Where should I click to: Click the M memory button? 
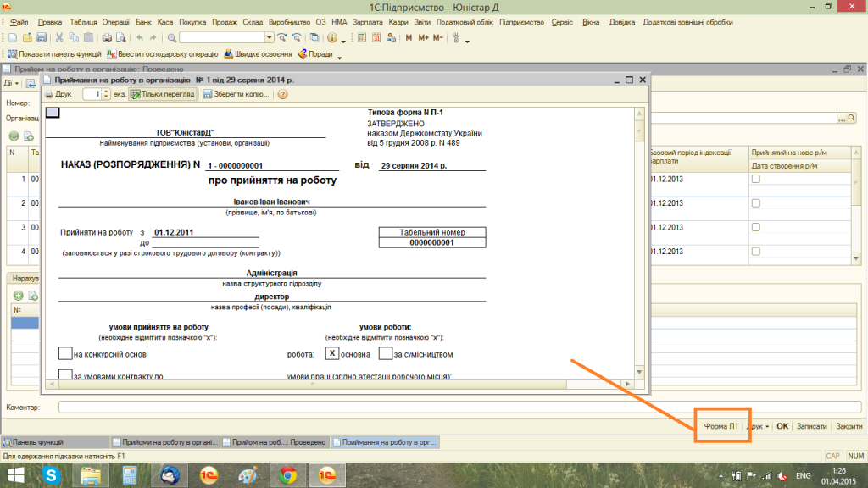pos(409,37)
